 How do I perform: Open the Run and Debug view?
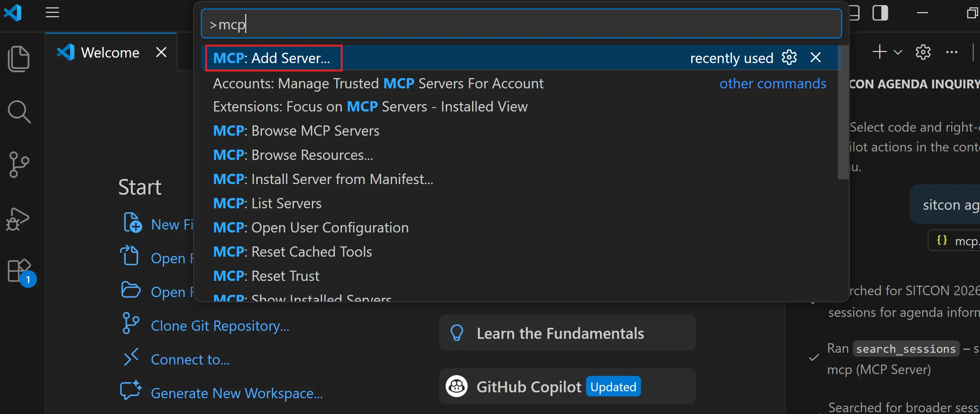point(18,219)
